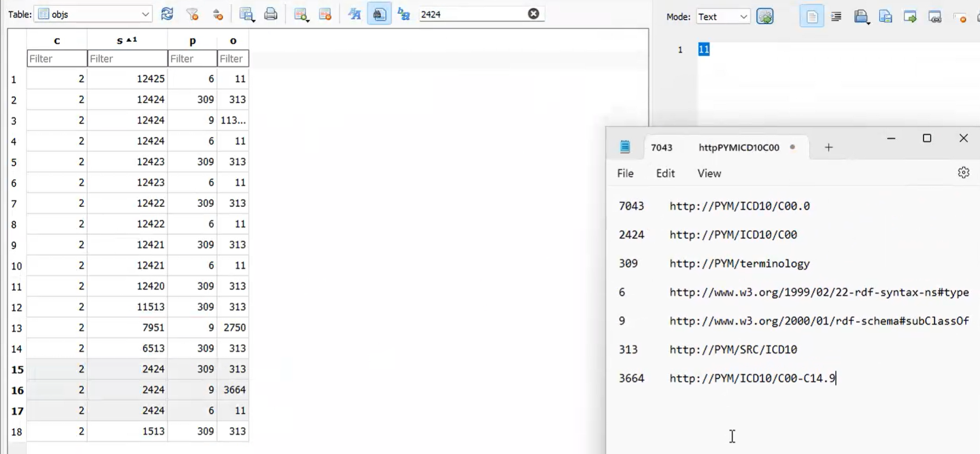
Task: Click the Filter field under column s
Action: (127, 59)
